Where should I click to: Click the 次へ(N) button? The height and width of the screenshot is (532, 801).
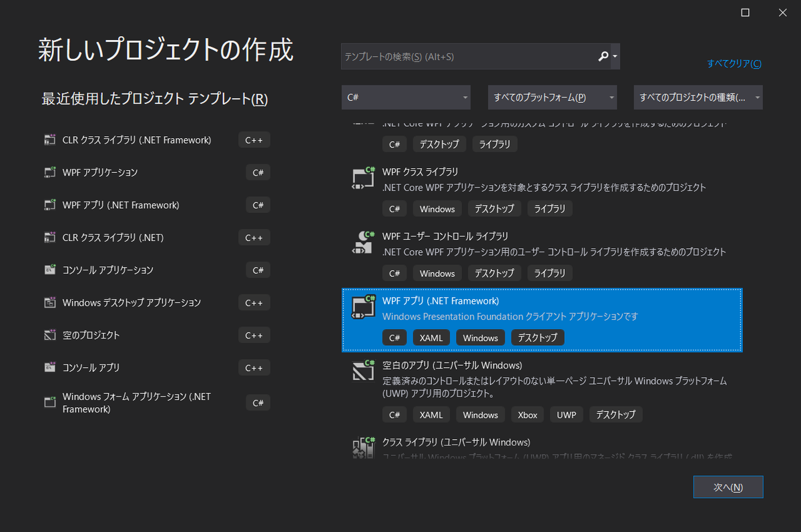click(728, 487)
